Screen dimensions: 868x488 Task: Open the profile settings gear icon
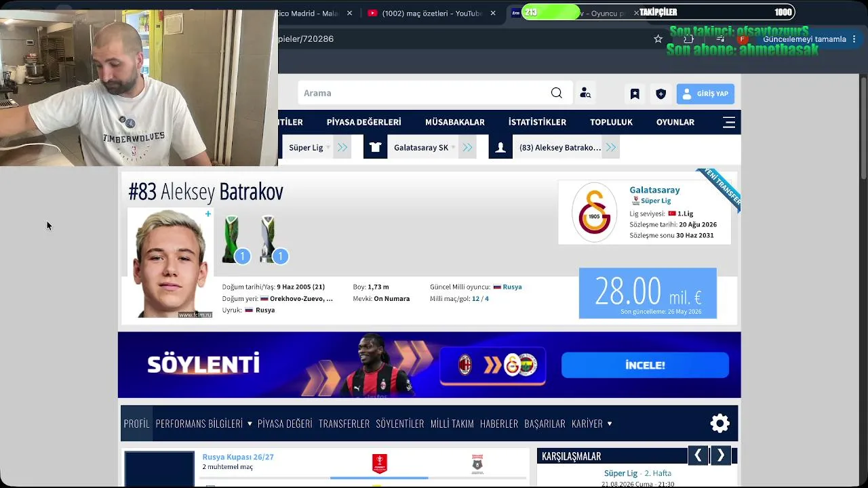coord(719,424)
